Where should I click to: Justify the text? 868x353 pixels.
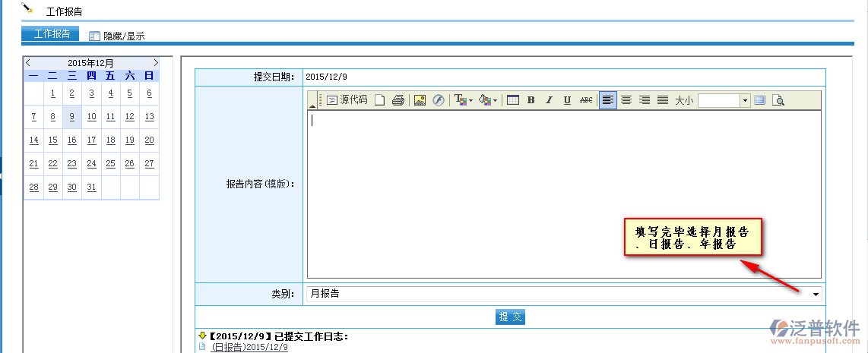(x=663, y=100)
